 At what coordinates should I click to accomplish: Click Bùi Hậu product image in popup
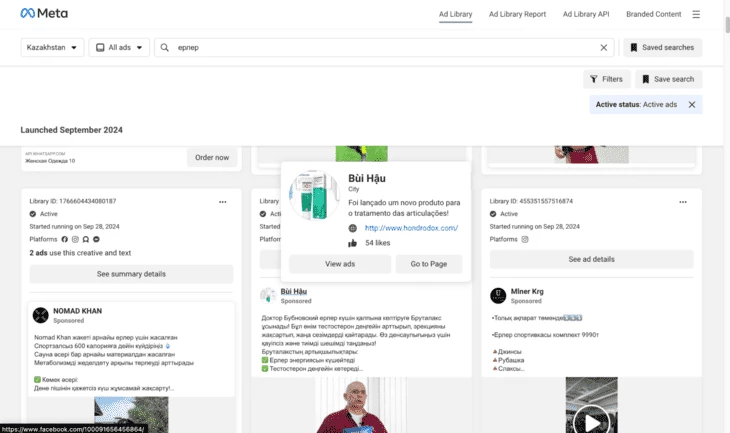[314, 195]
